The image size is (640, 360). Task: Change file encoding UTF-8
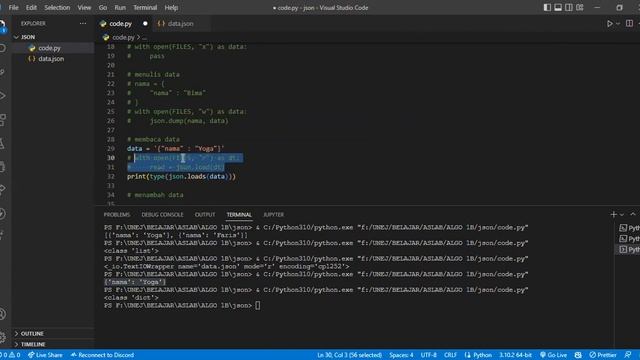tap(429, 355)
